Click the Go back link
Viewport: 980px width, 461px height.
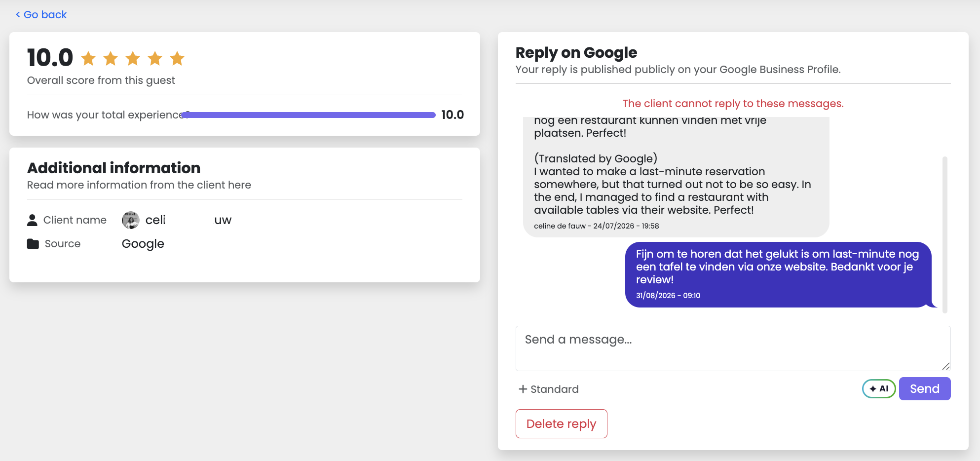(41, 14)
